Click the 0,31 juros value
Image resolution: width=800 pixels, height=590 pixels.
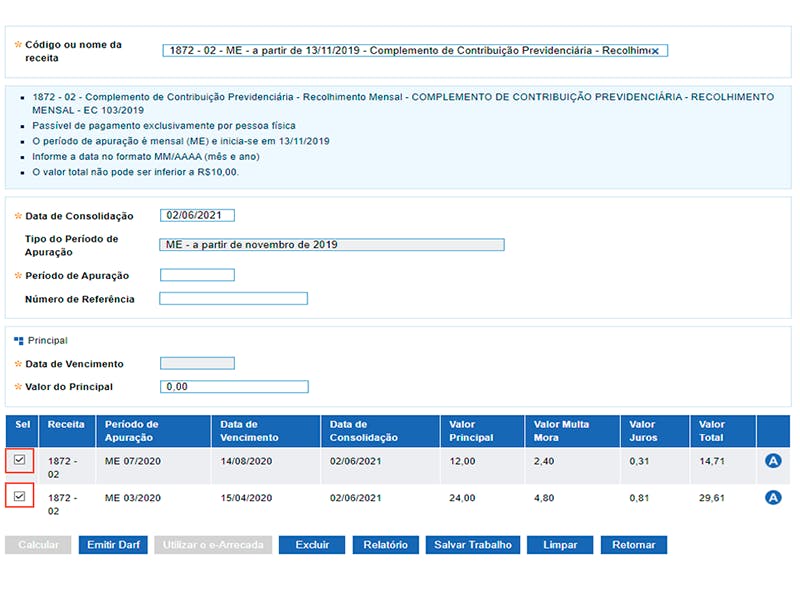click(639, 461)
